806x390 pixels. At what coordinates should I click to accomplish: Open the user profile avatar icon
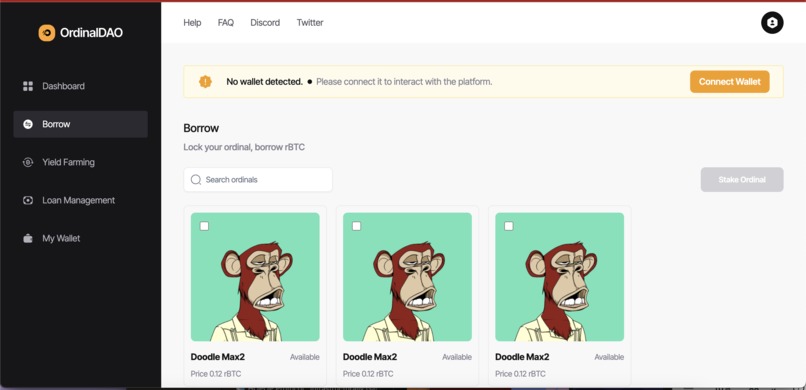pos(772,23)
